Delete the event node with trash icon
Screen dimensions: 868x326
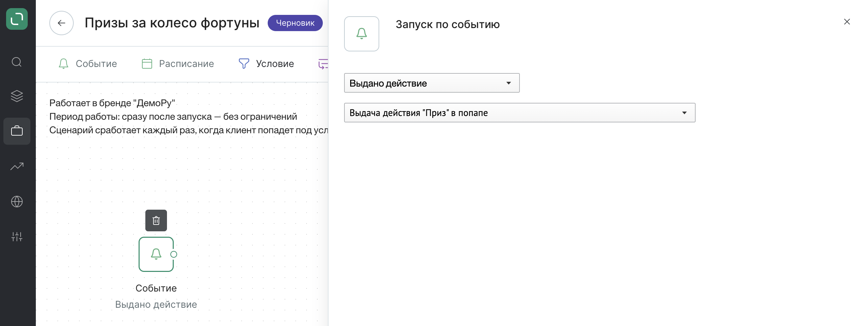(x=156, y=220)
